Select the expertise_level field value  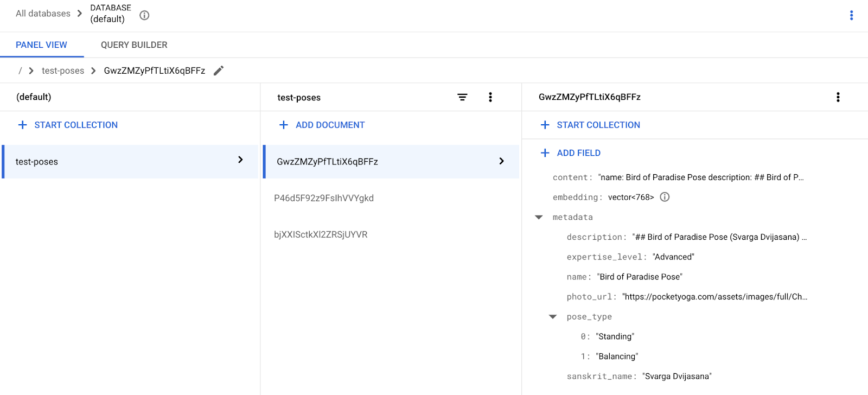pos(673,257)
